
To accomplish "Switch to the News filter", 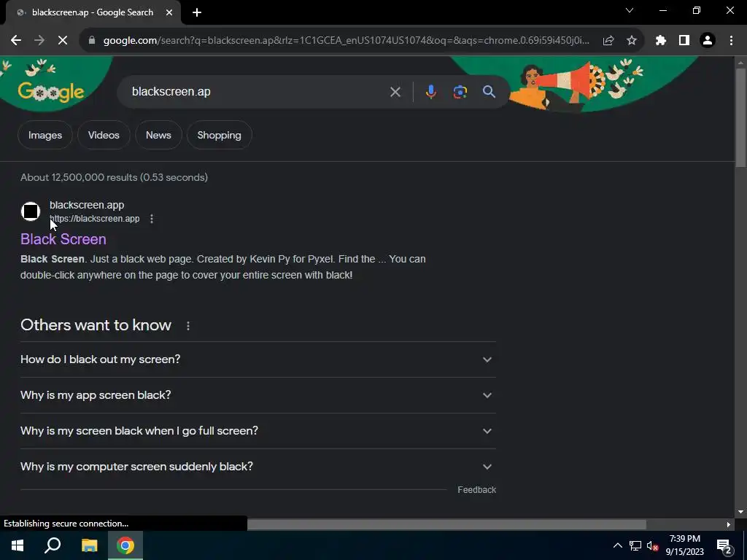I will point(158,135).
